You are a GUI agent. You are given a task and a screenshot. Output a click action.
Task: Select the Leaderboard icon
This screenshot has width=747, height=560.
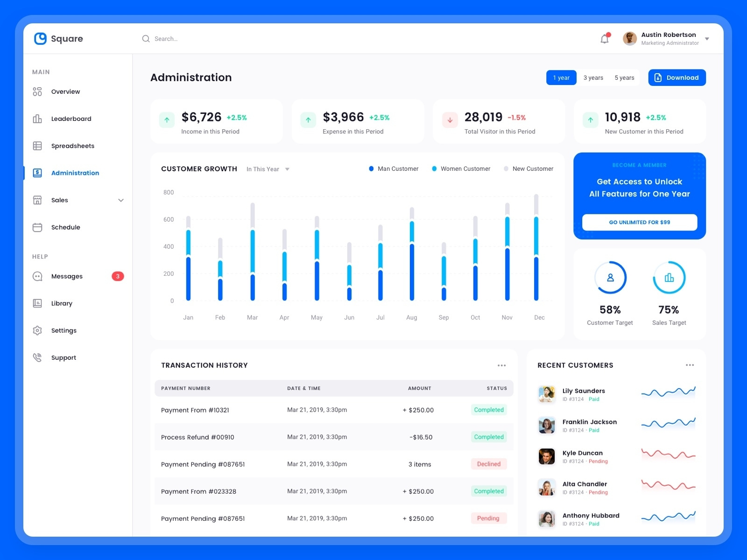[37, 119]
